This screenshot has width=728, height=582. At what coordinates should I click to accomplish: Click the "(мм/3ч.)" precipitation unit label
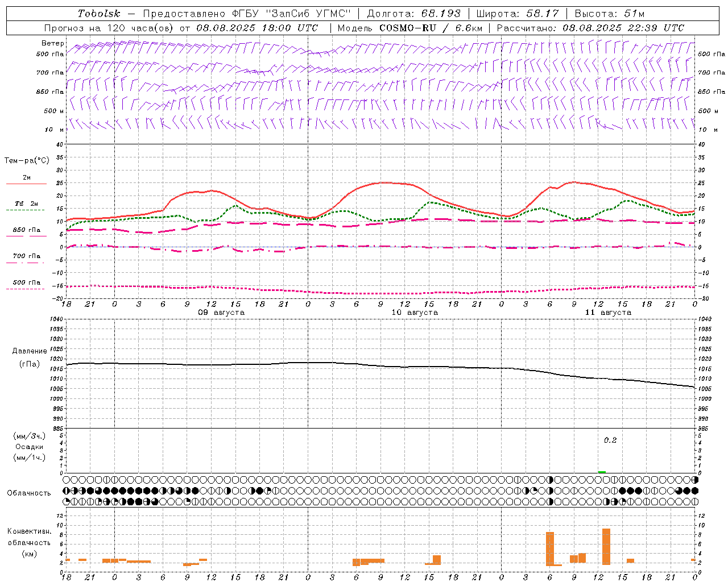(30, 436)
